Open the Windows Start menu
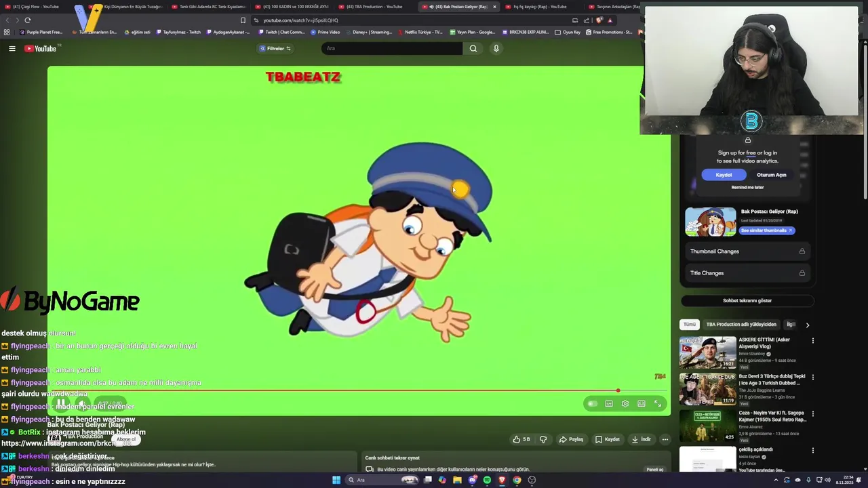The image size is (868, 488). (x=336, y=480)
